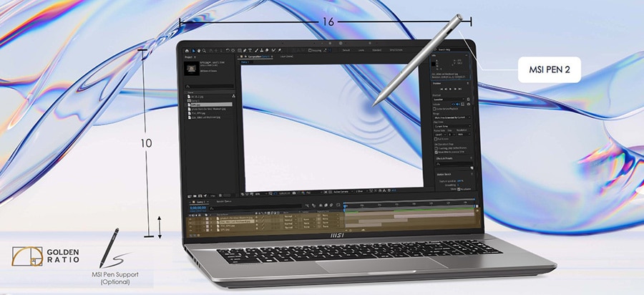The image size is (644, 295).
Task: Click the Project panel search field
Action: coord(210,87)
